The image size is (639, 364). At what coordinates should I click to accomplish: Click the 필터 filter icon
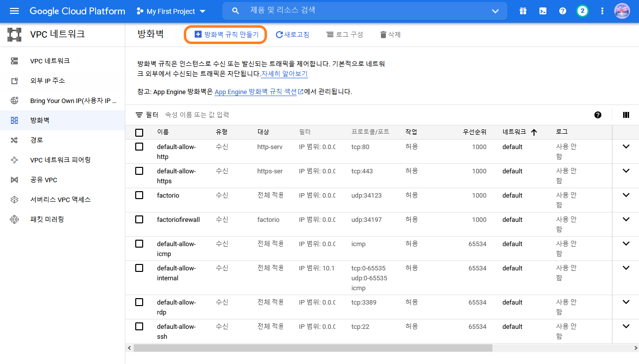139,115
